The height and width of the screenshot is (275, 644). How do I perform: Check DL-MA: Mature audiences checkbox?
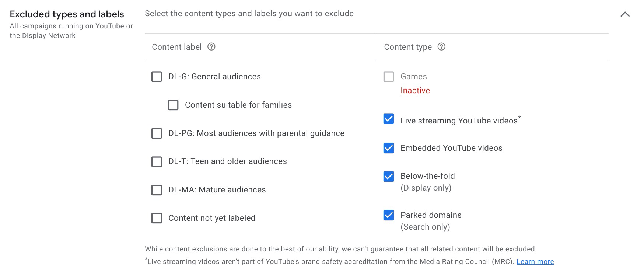point(157,190)
